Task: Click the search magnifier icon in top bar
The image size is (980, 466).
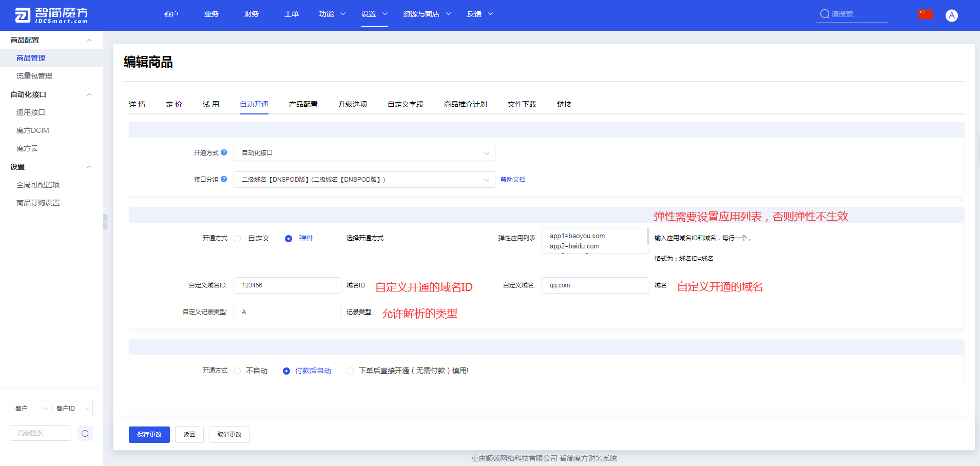Action: 824,14
